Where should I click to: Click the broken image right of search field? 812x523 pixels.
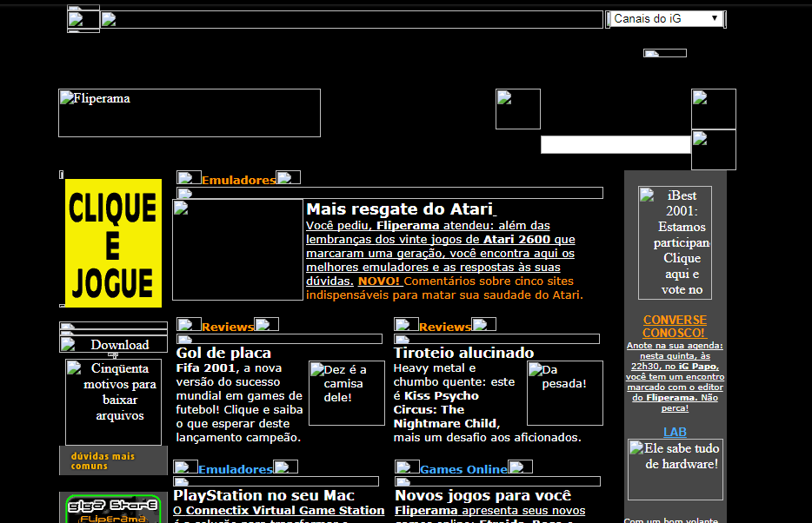(x=714, y=150)
